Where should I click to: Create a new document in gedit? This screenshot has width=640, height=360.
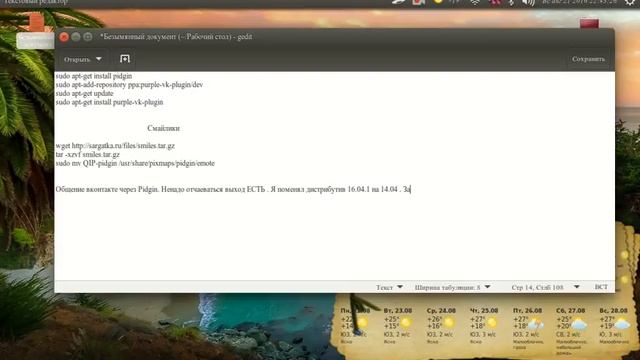125,59
